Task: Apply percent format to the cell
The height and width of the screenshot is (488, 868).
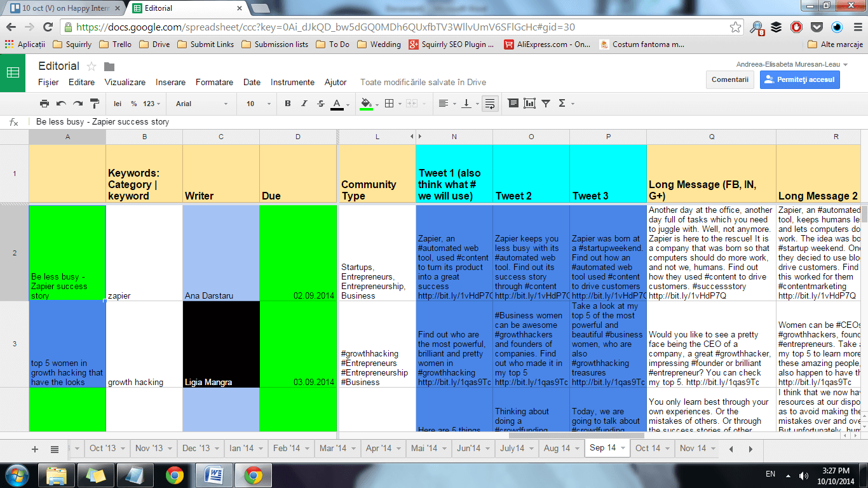Action: 134,104
